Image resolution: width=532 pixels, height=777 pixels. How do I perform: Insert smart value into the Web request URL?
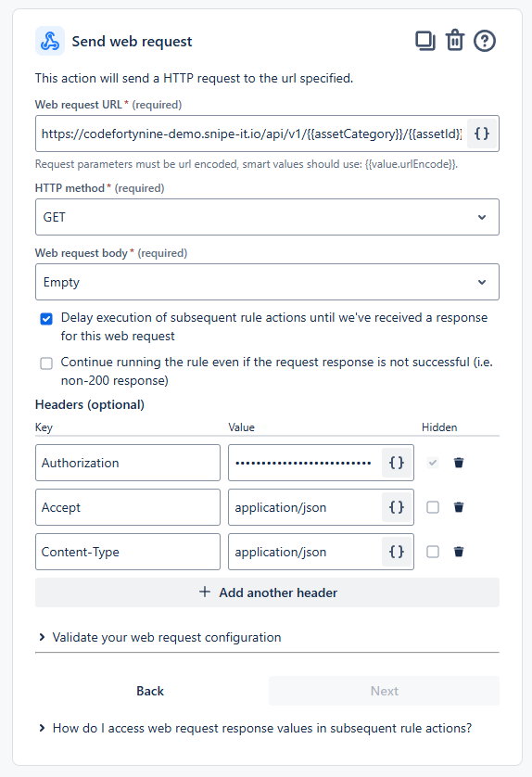click(x=481, y=134)
